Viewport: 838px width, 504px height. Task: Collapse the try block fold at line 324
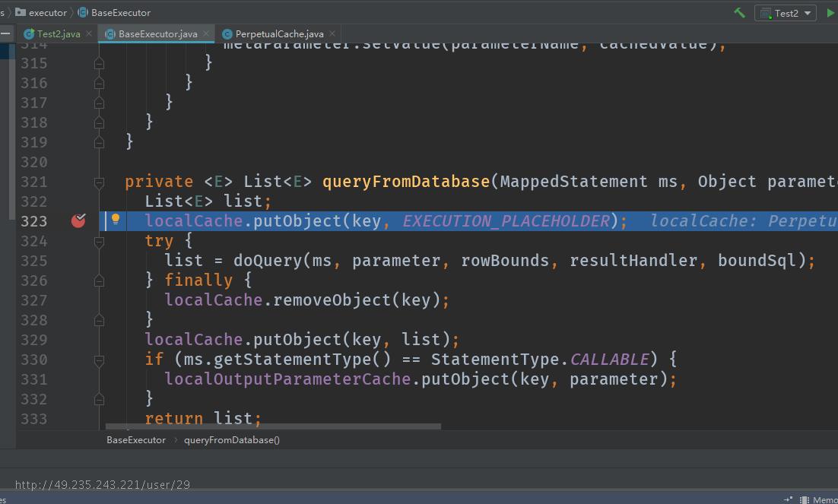pyautogui.click(x=99, y=242)
